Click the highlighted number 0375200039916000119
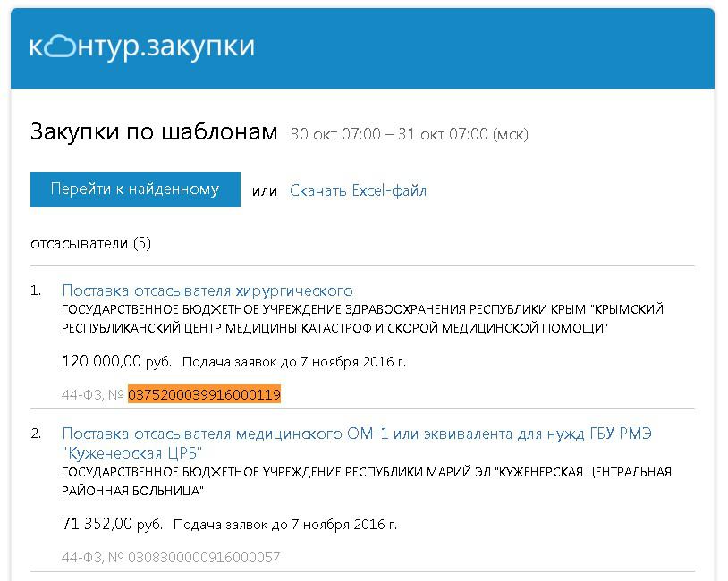 [x=204, y=394]
